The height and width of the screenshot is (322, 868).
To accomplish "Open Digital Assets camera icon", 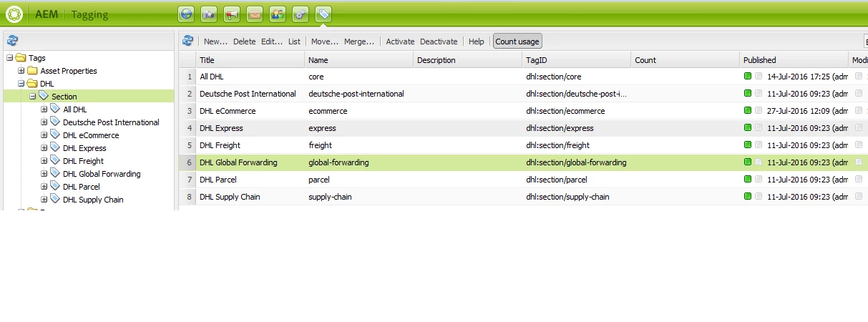I will [x=209, y=13].
